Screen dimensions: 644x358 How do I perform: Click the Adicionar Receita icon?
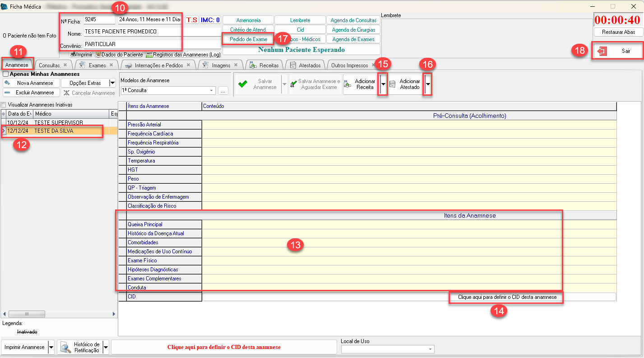click(x=347, y=84)
